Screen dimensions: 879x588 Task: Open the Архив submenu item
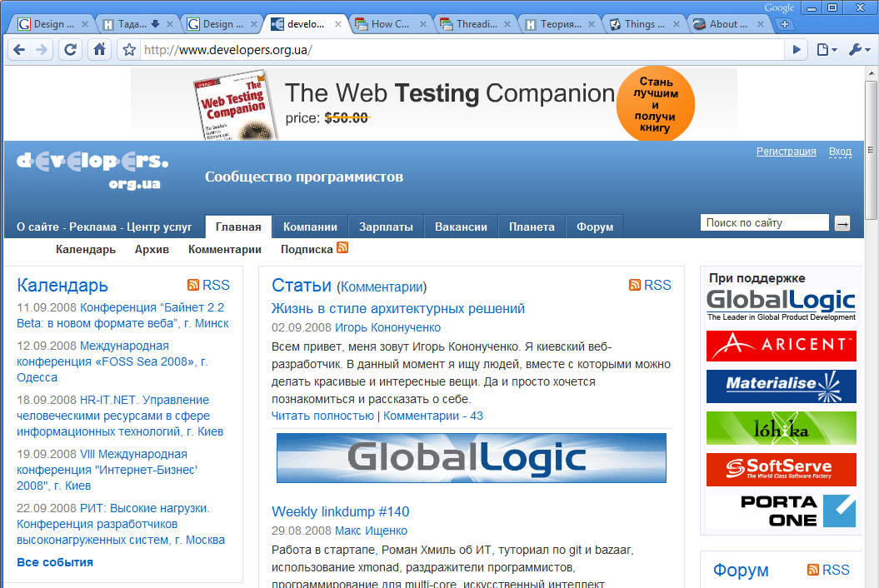[x=152, y=249]
